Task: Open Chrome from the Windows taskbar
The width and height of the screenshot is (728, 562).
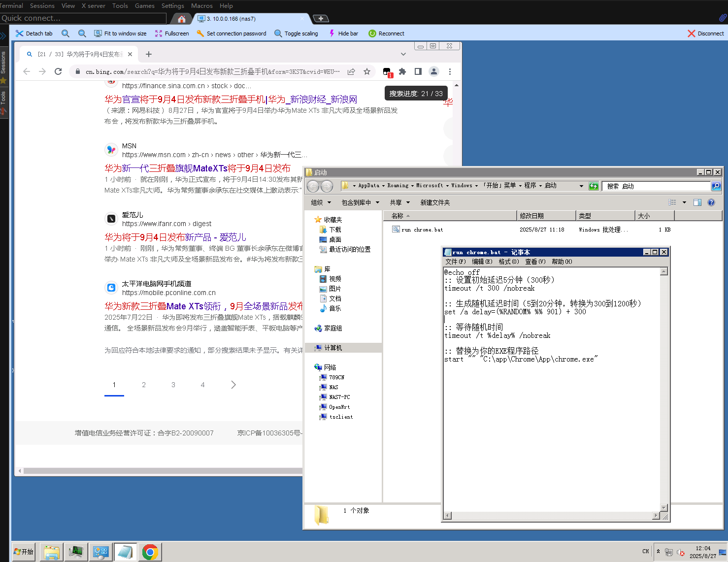Action: (150, 552)
